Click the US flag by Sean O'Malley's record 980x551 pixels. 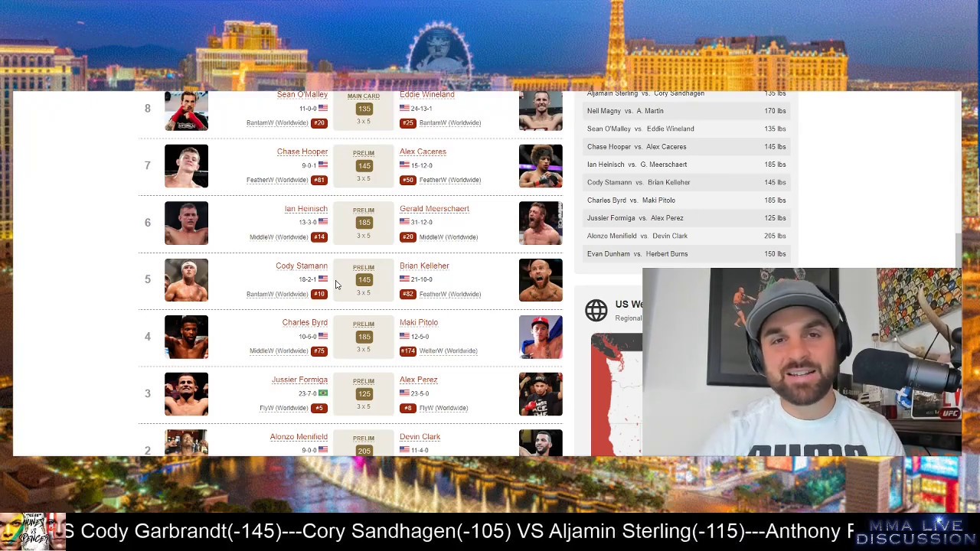tap(323, 109)
